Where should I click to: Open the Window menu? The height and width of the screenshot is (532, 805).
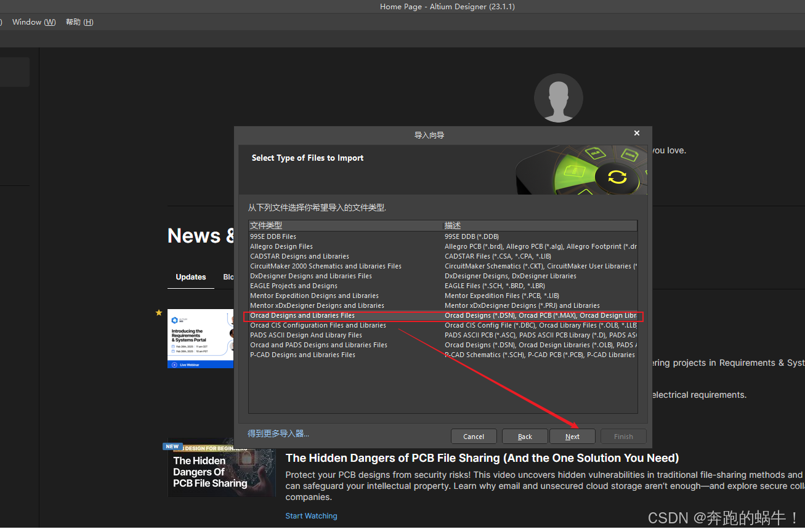click(x=34, y=22)
